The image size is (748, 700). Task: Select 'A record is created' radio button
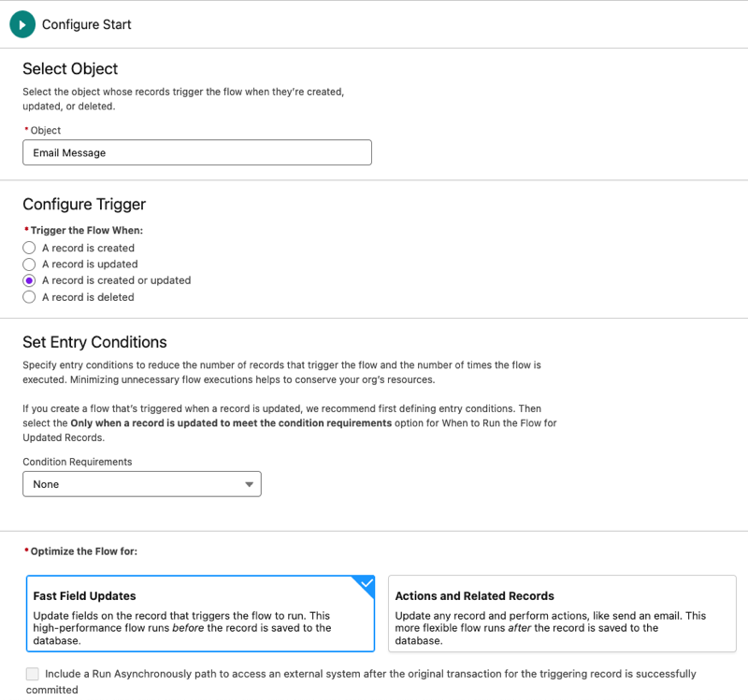(29, 248)
